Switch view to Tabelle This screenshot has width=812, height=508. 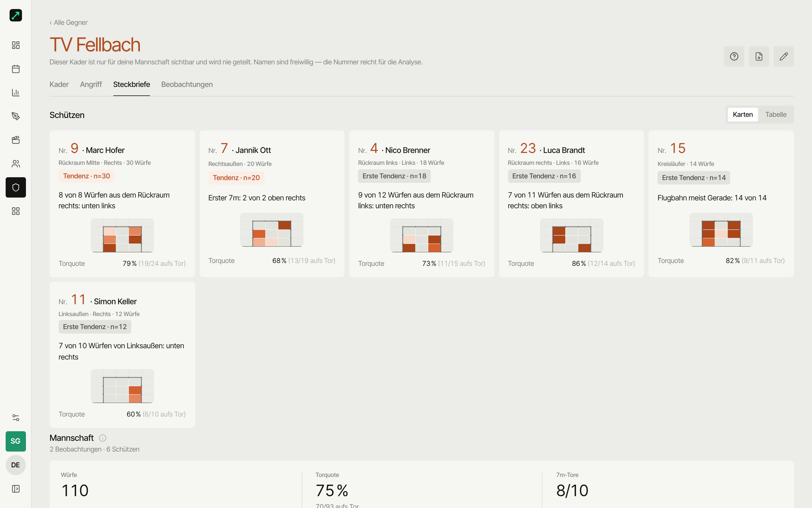pos(776,115)
